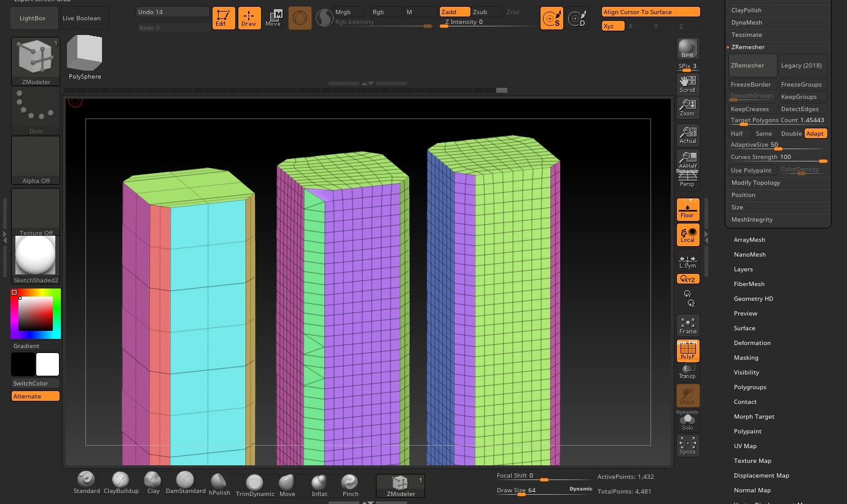The image size is (847, 504).
Task: Click the Xpose icon
Action: click(687, 446)
